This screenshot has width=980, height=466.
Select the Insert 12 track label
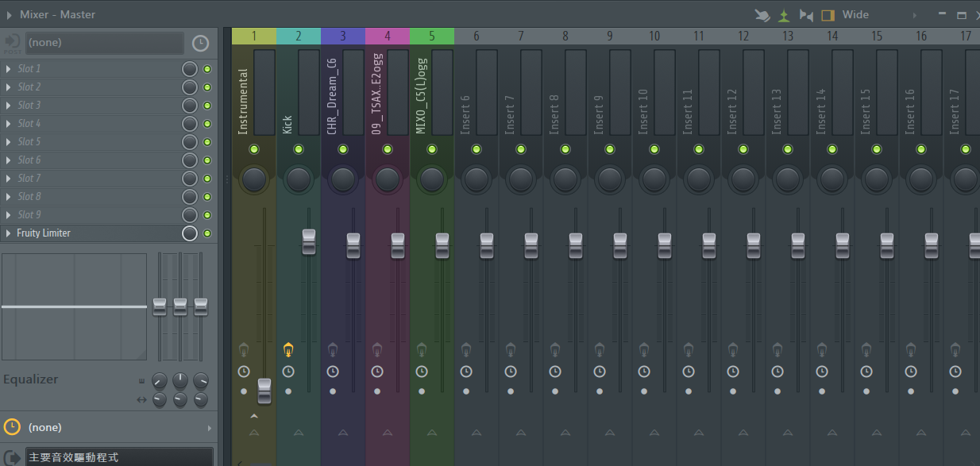coord(731,111)
